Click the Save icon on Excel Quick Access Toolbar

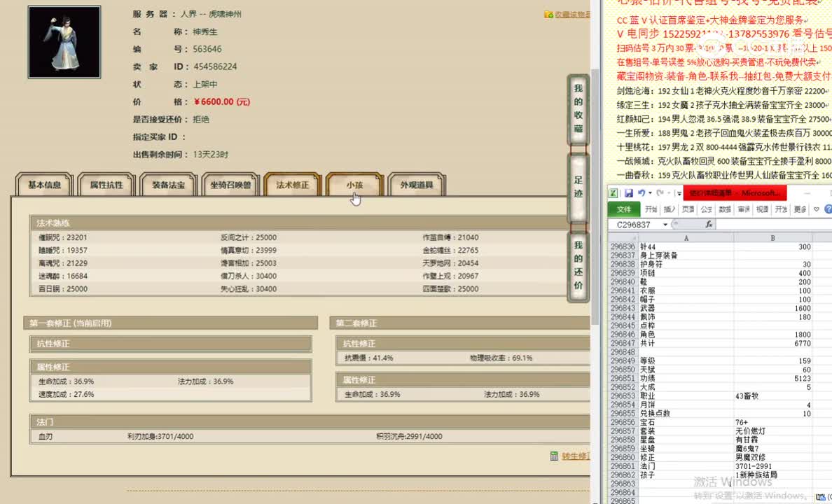(629, 193)
